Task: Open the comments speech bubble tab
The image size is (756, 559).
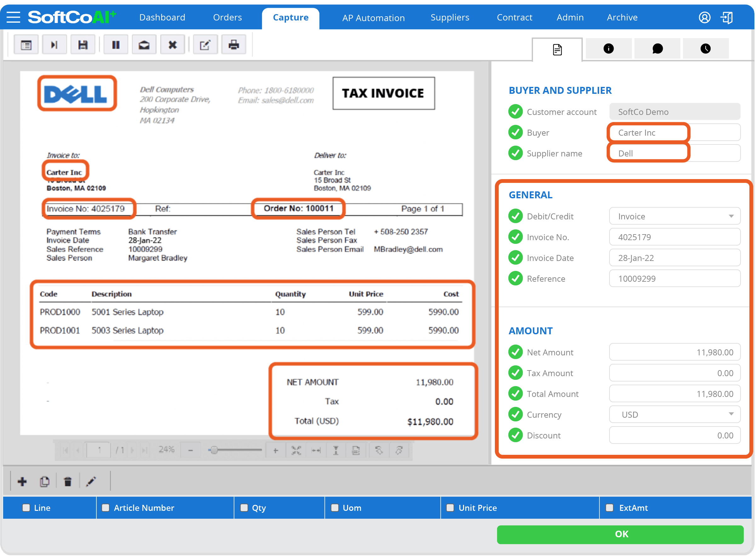Action: 657,49
